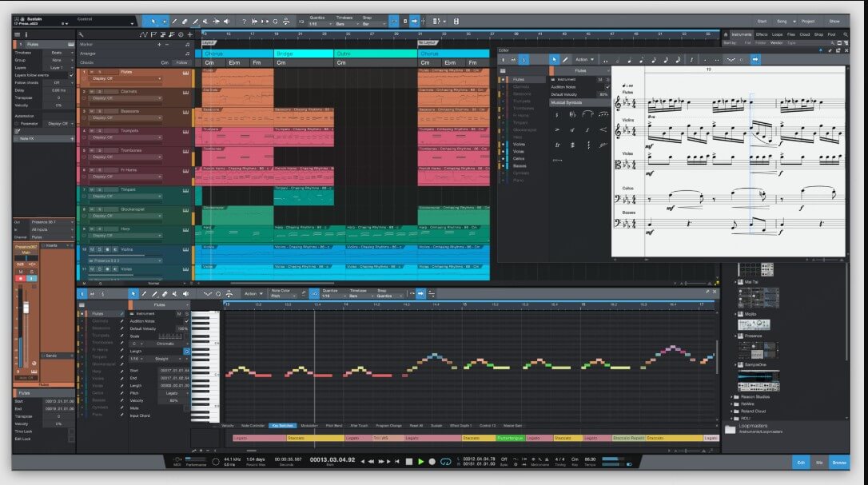Toggle Audition Notes checkbox in piano roll inspector
The height and width of the screenshot is (485, 868).
point(186,321)
